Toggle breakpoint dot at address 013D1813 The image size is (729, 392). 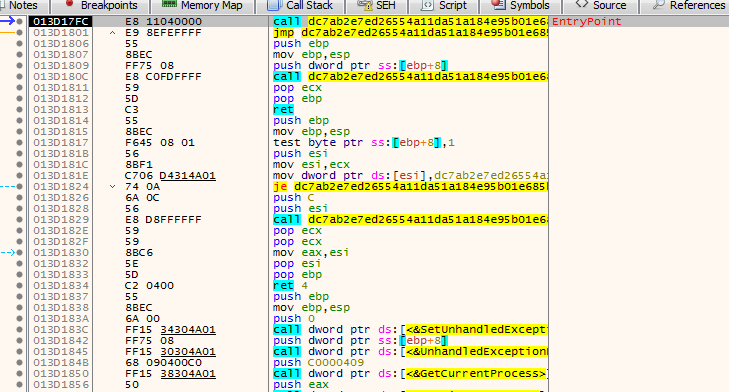coord(19,109)
